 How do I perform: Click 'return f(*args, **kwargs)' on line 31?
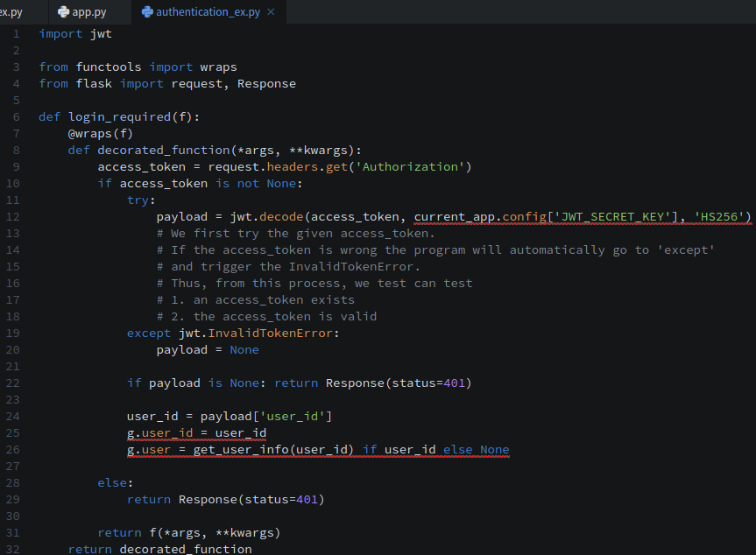tap(189, 533)
